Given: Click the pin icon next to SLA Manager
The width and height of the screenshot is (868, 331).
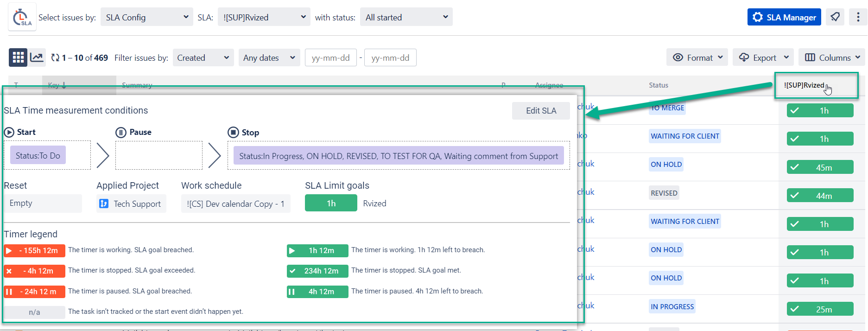Looking at the screenshot, I should pyautogui.click(x=835, y=17).
